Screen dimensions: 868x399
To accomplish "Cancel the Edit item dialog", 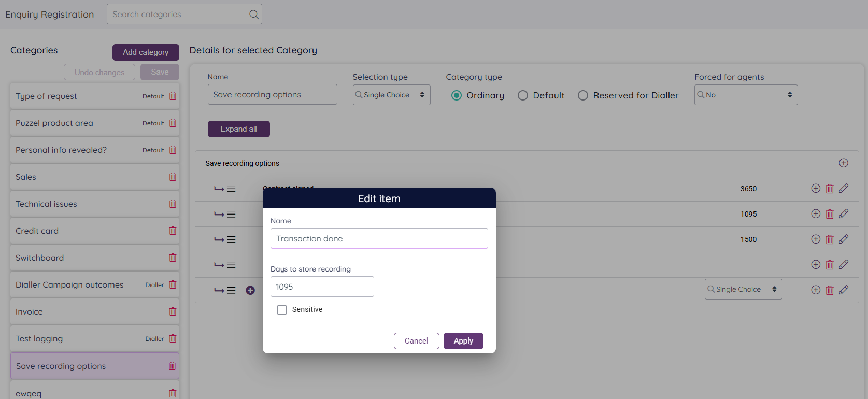I will [416, 341].
